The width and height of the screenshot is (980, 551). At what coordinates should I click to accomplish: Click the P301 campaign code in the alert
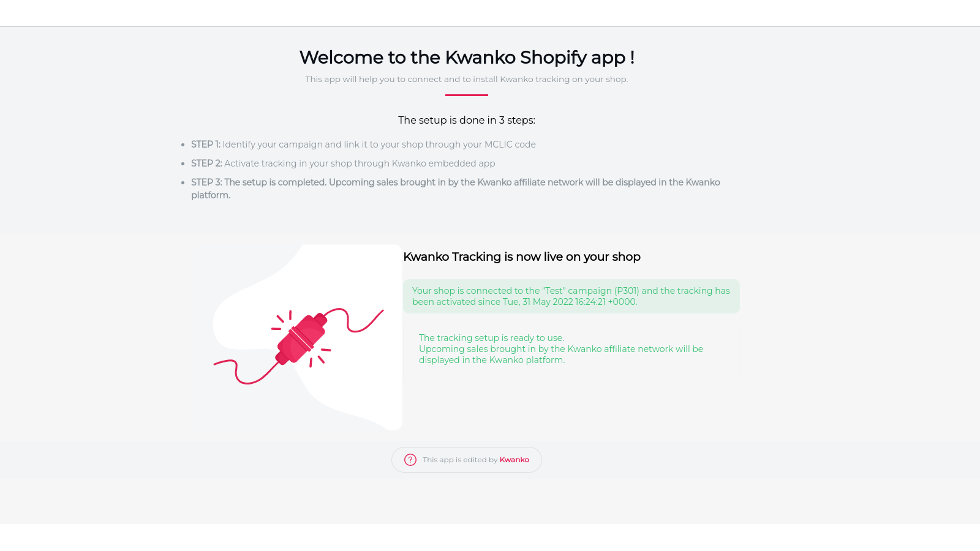pos(627,291)
